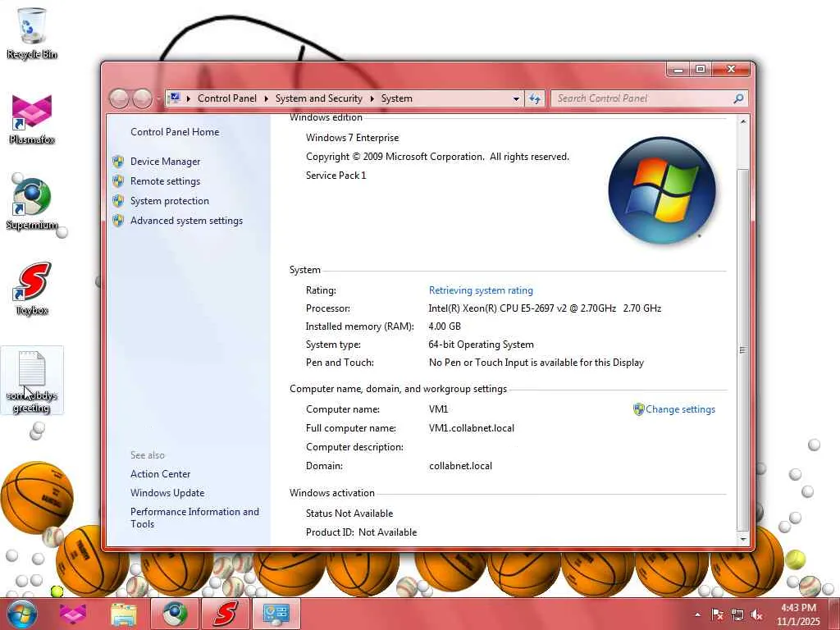
Task: Click the shield icon beside Change settings
Action: tap(638, 409)
